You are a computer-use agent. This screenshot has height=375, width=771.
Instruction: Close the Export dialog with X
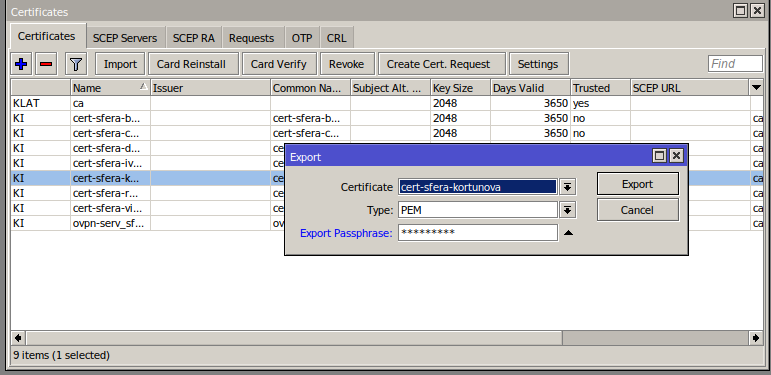tap(676, 156)
